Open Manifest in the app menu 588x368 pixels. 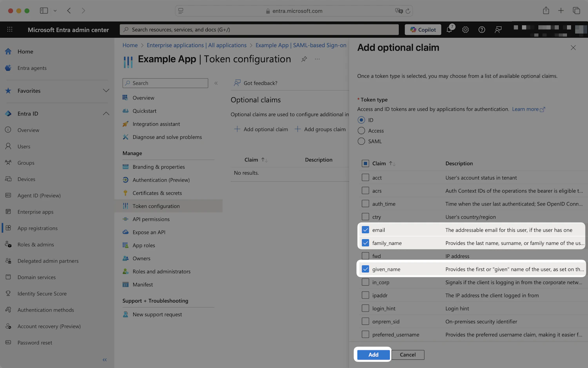[143, 284]
